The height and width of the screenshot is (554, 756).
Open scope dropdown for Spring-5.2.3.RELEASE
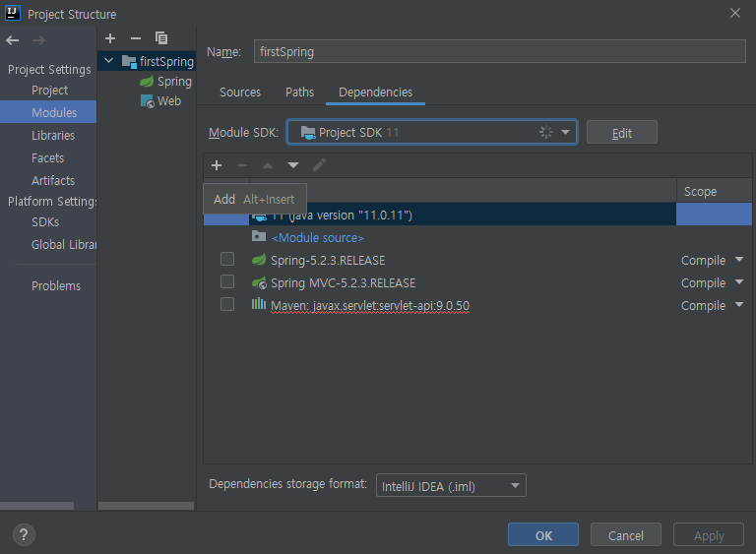pyautogui.click(x=738, y=261)
